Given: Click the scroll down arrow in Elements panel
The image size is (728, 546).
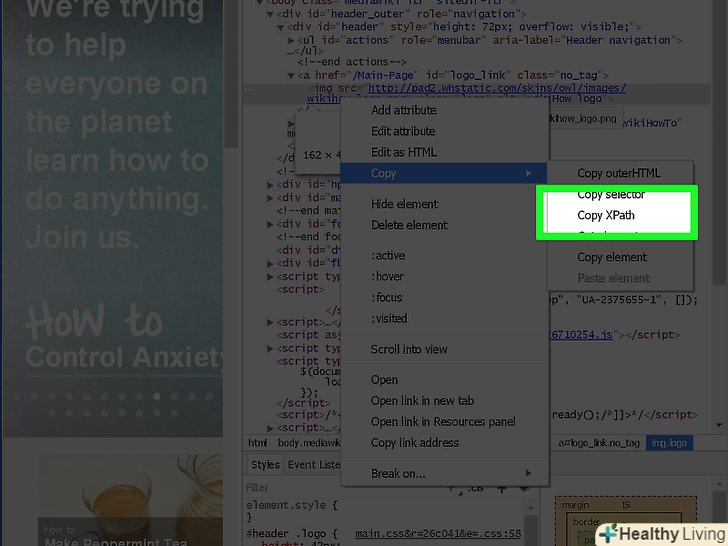Looking at the screenshot, I should 719,425.
